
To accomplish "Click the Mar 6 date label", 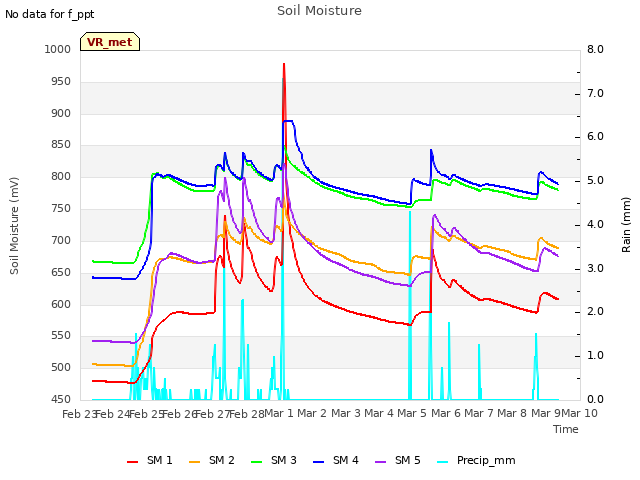I will [445, 413].
